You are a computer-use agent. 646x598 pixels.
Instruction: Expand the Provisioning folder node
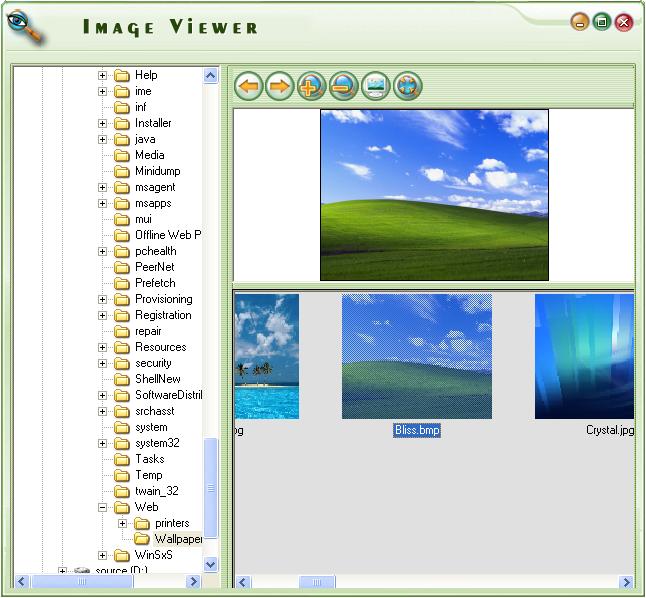pyautogui.click(x=102, y=300)
